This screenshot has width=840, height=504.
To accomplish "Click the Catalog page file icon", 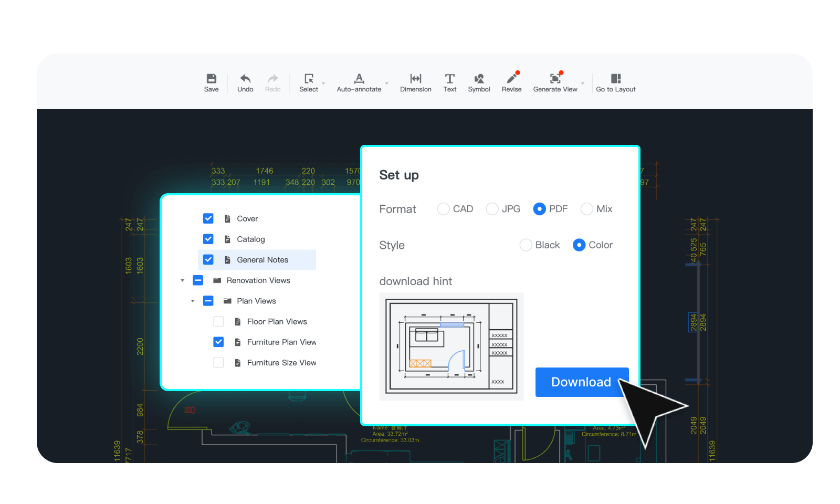I will (x=227, y=239).
